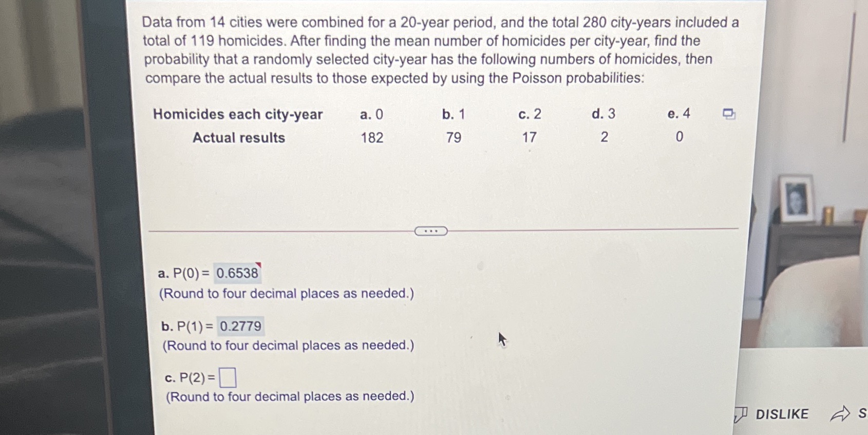Click the P(0) answer field showing 0.6538
Image resolution: width=868 pixels, height=435 pixels.
(238, 274)
